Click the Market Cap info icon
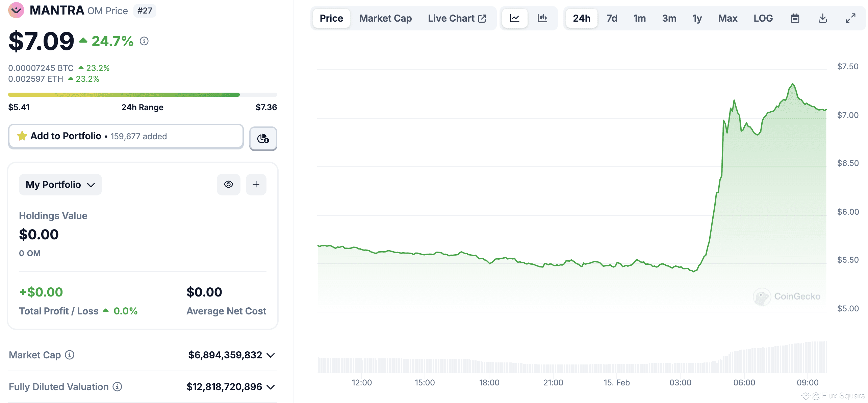The width and height of the screenshot is (868, 403). 70,355
